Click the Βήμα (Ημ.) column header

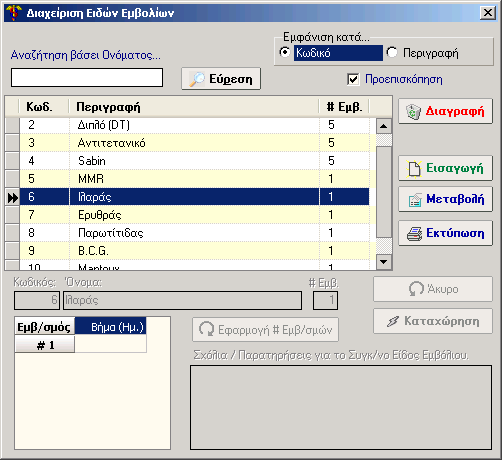[110, 327]
